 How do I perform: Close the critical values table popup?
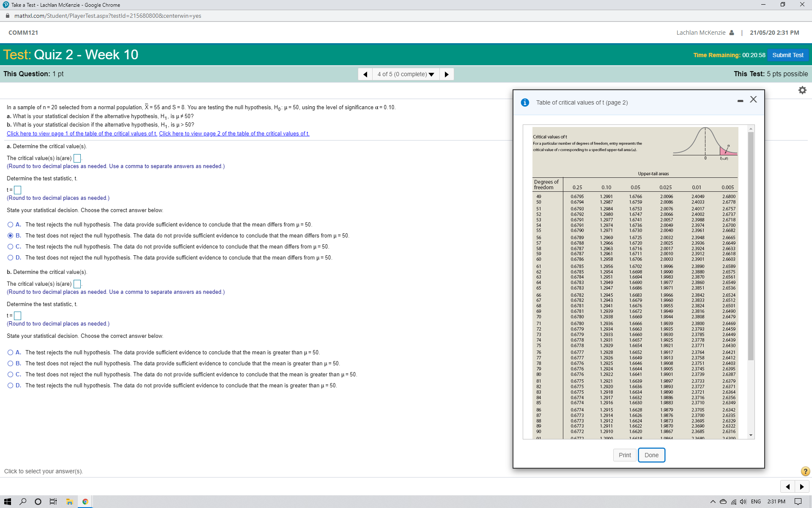click(753, 99)
